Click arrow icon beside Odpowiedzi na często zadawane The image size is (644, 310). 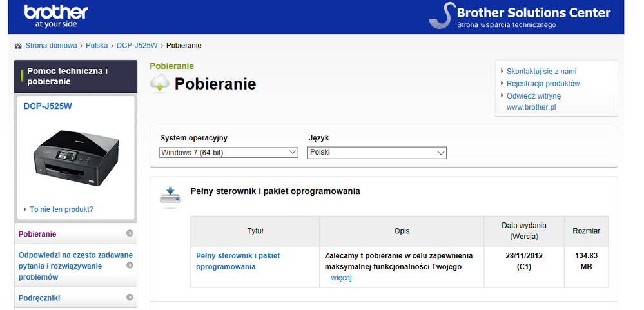pyautogui.click(x=130, y=266)
